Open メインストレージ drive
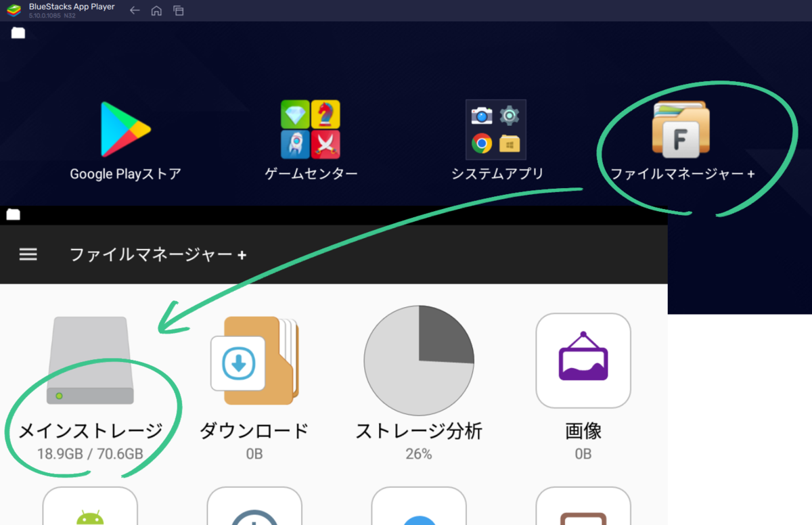 [x=91, y=361]
